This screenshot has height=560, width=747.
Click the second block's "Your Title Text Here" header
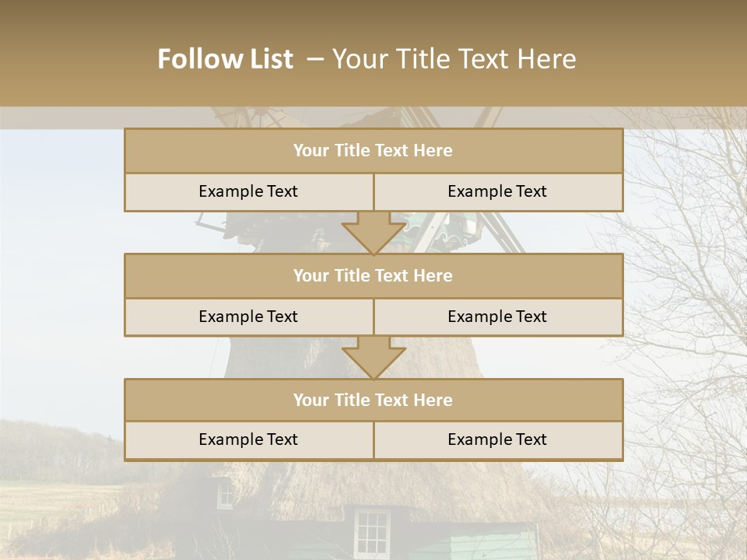tap(373, 275)
